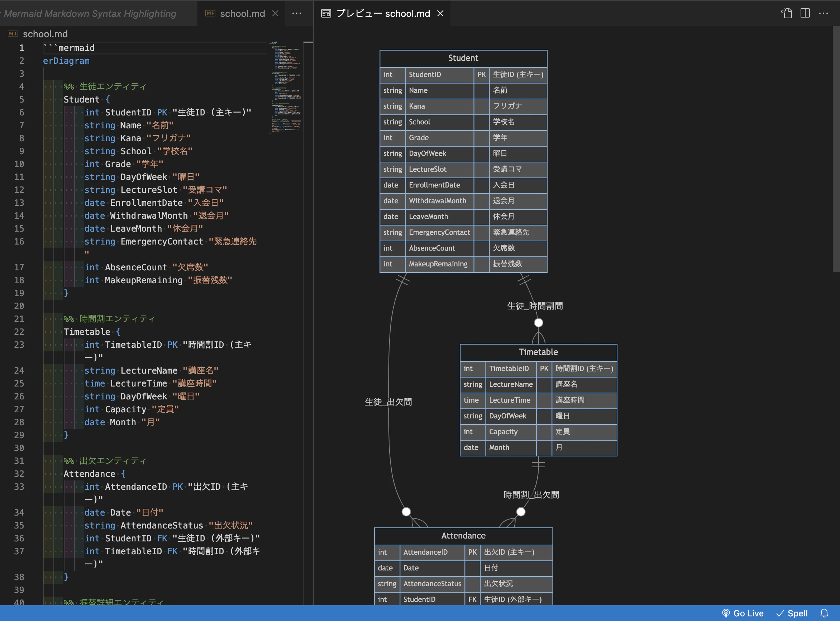
Task: Click the FK cell in the Attendance table
Action: click(x=473, y=599)
